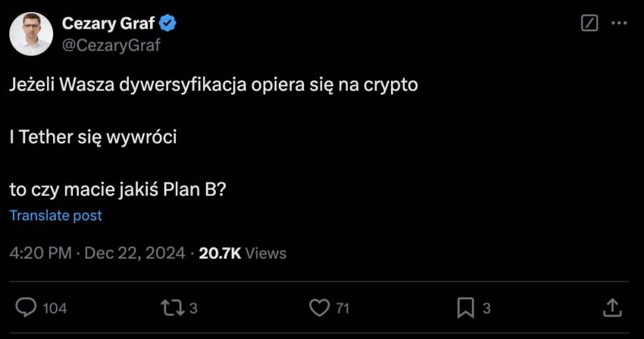Click the repost arrows icon
644x339 pixels.
tap(173, 308)
